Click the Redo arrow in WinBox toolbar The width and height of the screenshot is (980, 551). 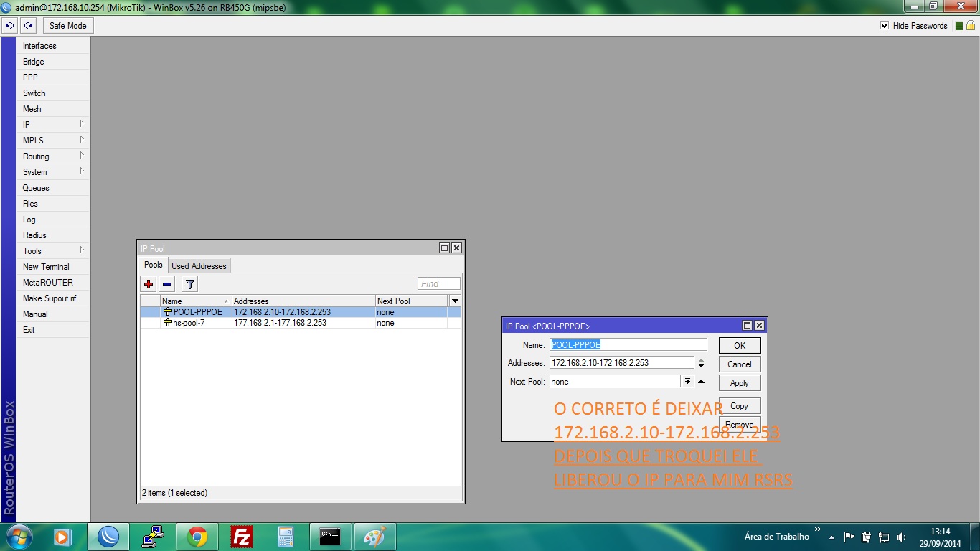28,26
